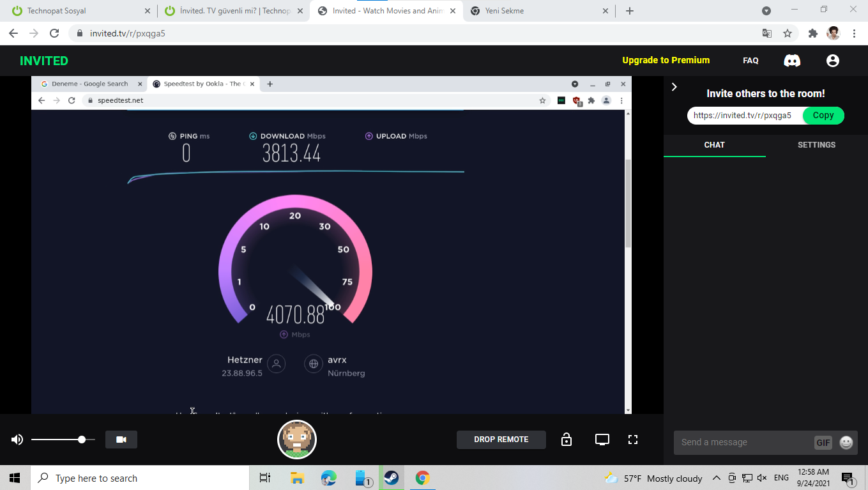868x490 pixels.
Task: Reload the invited.tv page
Action: [x=54, y=33]
